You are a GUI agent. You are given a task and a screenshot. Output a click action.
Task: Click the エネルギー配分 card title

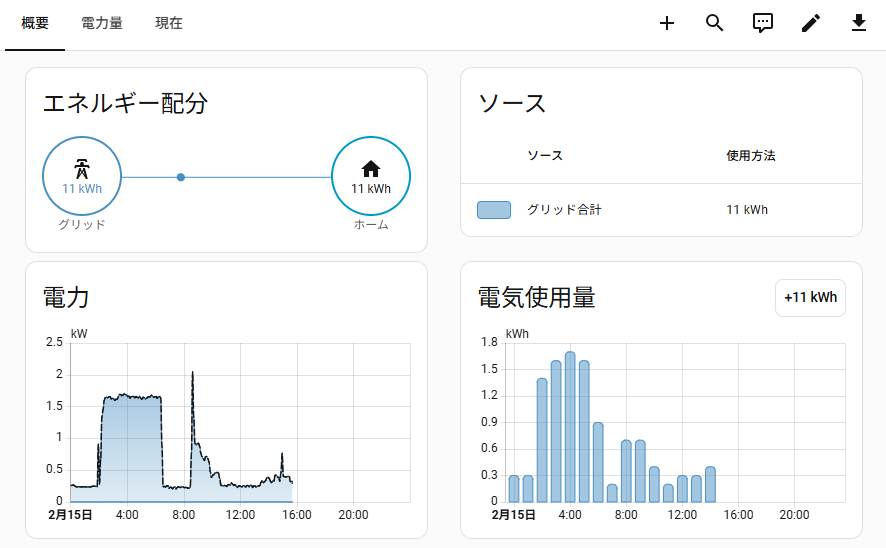pos(126,103)
